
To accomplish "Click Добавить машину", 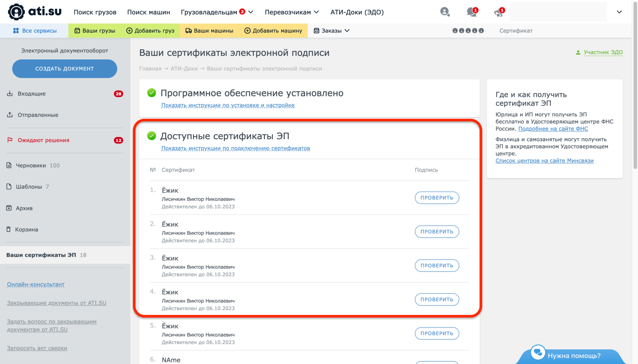I will tap(273, 31).
